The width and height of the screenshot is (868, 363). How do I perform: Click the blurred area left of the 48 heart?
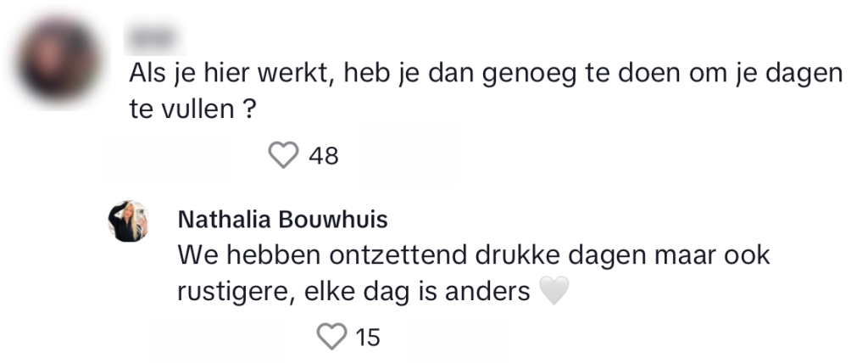[x=166, y=158]
